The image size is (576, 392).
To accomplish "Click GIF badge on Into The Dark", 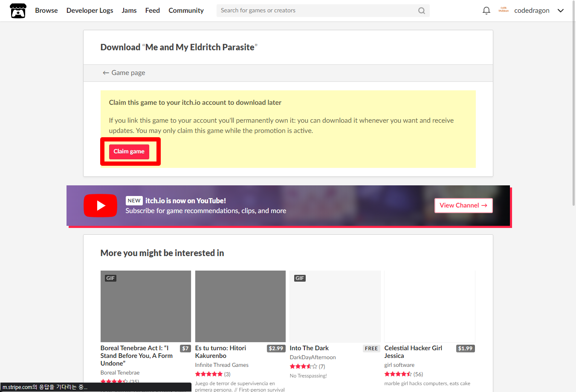I will pos(300,278).
